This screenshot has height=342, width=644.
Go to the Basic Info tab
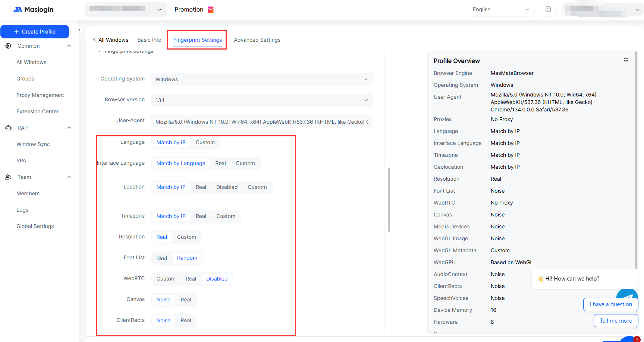(149, 40)
